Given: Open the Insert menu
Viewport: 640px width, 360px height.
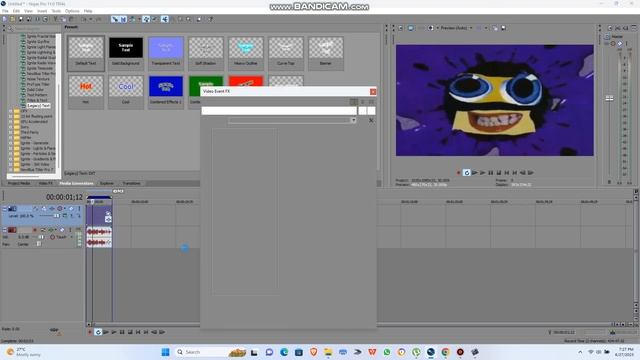Looking at the screenshot, I should pos(42,11).
